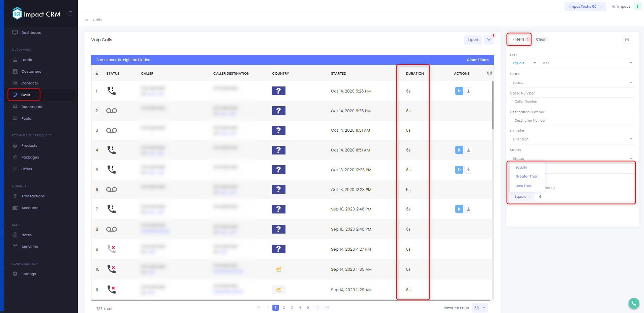Click the green floating phone button
644x313 pixels.
[634, 303]
